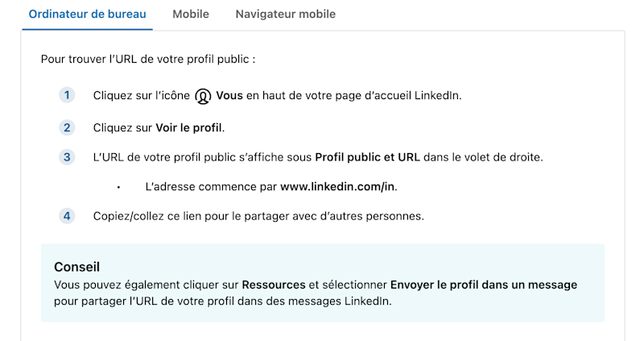Click the bold Voir le profil text
644x341 pixels.
(188, 127)
